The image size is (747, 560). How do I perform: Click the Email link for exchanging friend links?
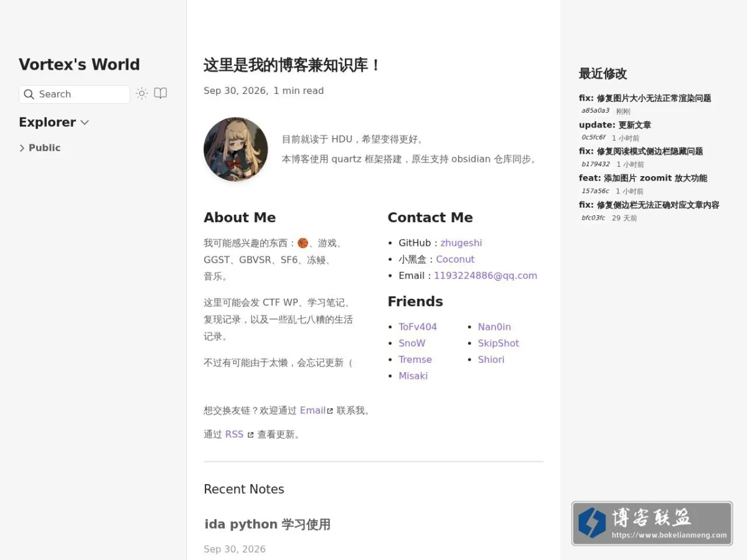pos(312,410)
